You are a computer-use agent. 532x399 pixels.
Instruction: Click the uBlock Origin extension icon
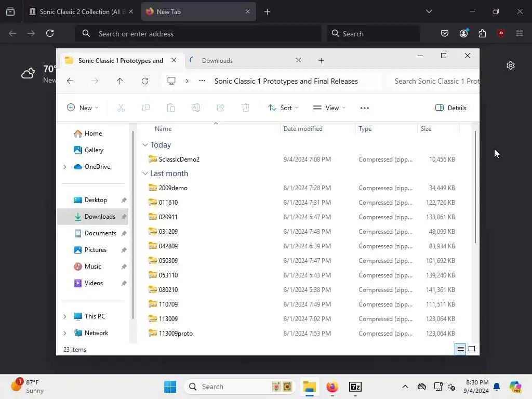501,33
